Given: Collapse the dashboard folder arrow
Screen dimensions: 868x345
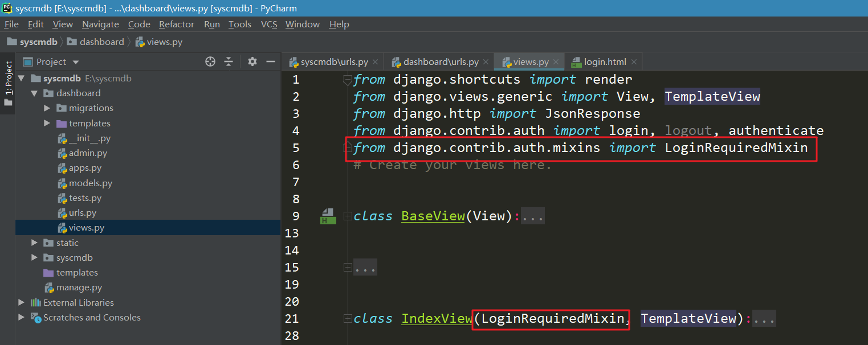Looking at the screenshot, I should click(34, 93).
